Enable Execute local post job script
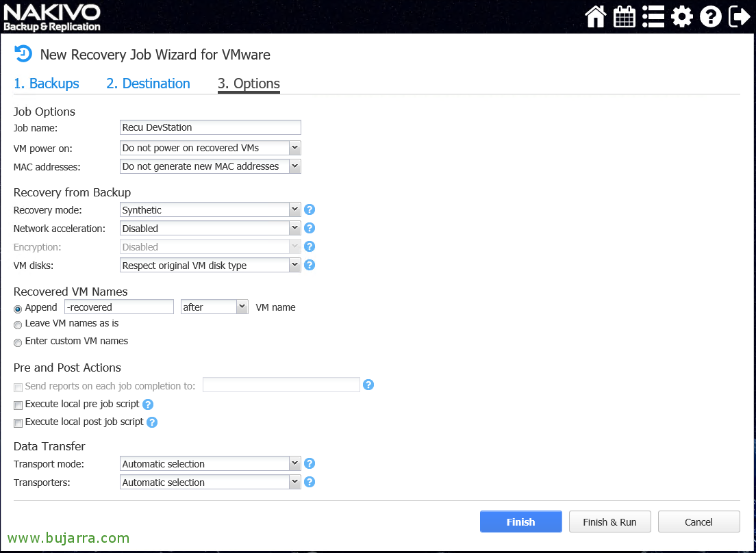 [x=18, y=424]
